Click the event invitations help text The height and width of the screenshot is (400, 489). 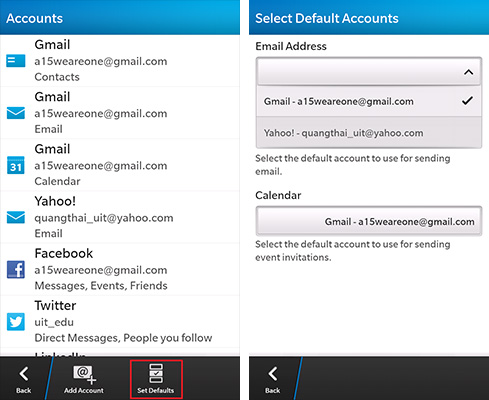coord(353,251)
